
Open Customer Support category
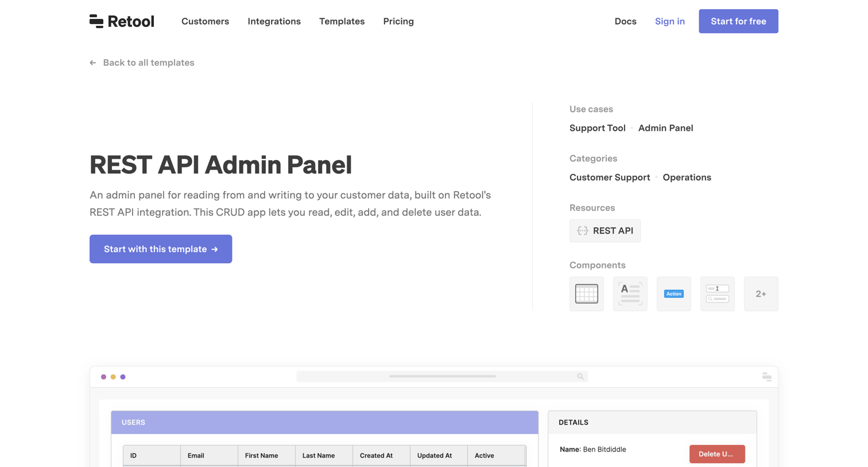(x=610, y=177)
